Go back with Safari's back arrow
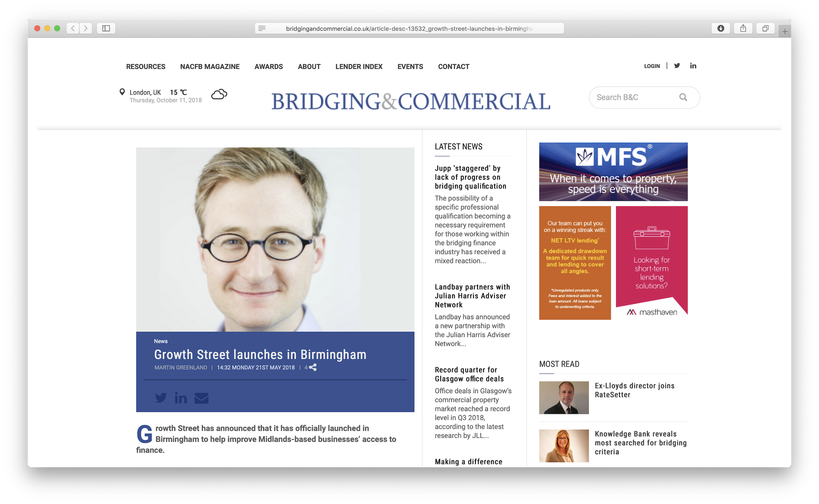The height and width of the screenshot is (504, 819). pyautogui.click(x=73, y=28)
